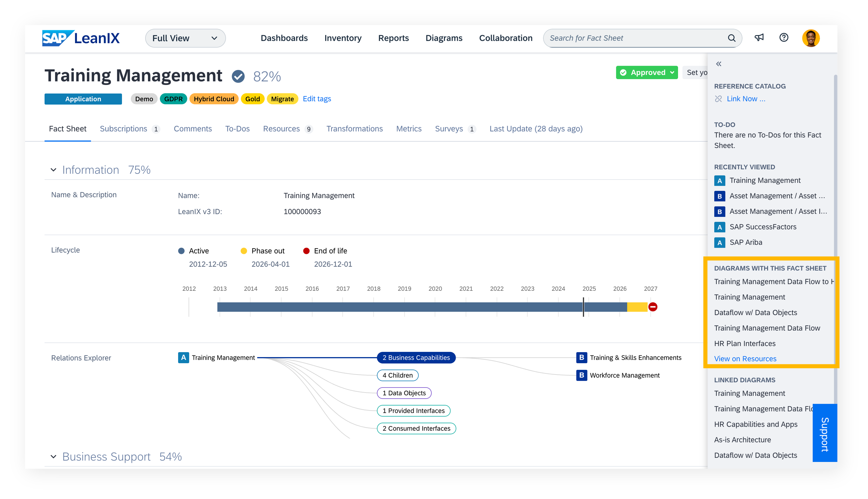Expand the 1 Provided Interfaces node
This screenshot has height=499, width=868.
414,411
